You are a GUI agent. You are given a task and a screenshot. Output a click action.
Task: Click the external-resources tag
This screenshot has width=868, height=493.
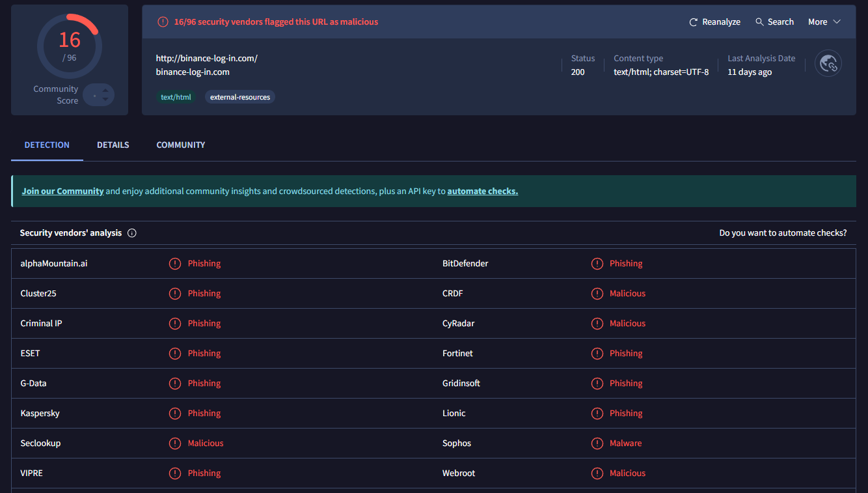click(240, 97)
